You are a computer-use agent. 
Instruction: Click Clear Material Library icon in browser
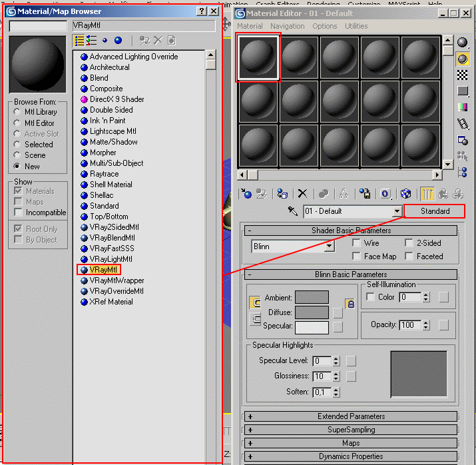(x=172, y=41)
